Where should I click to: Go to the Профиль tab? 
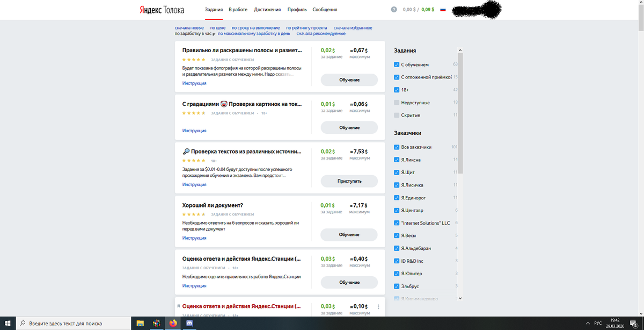[x=297, y=10]
